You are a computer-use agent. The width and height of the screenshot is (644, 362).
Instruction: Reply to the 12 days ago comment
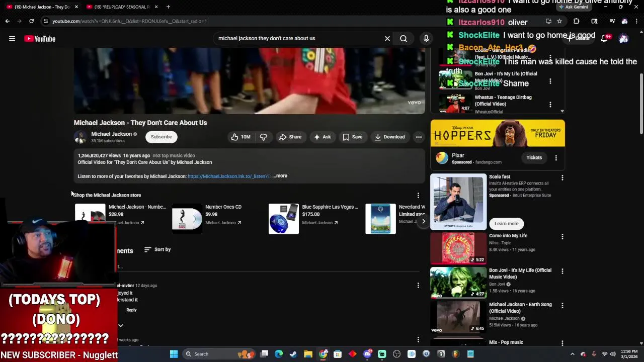click(131, 310)
